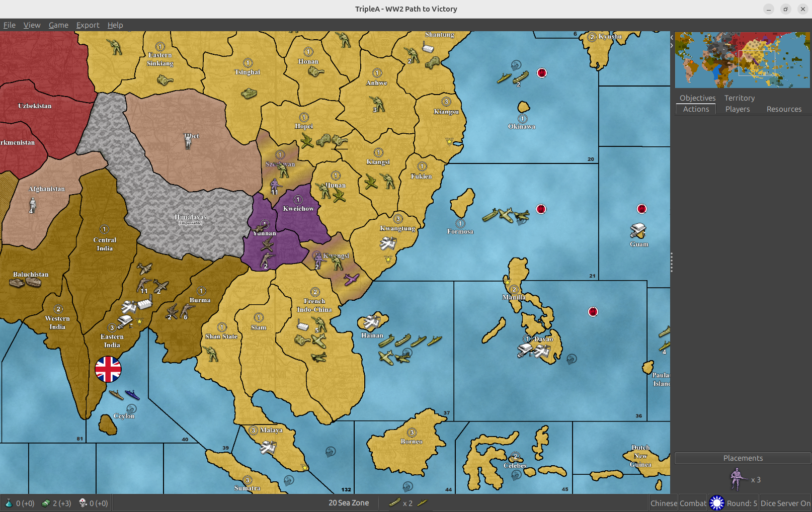Open the Resources tab

coord(784,109)
